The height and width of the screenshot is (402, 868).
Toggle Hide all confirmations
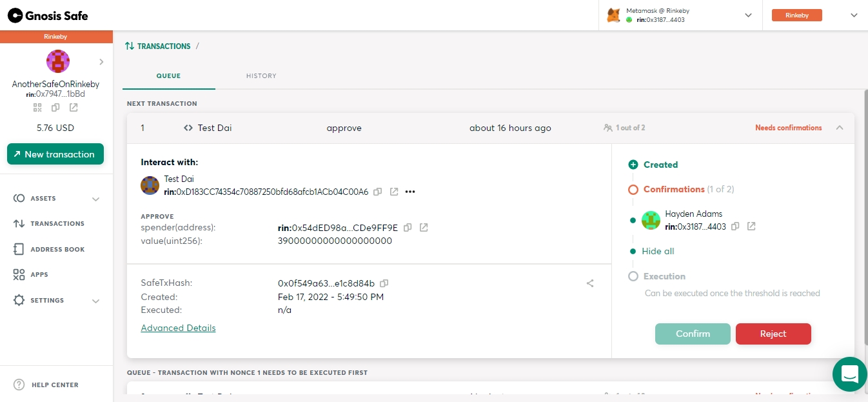click(658, 251)
